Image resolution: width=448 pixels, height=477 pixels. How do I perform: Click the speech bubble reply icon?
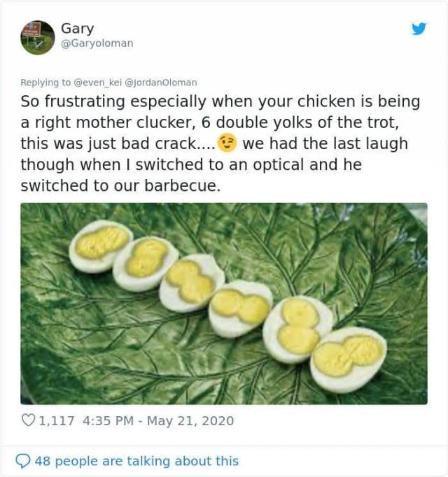[24, 461]
